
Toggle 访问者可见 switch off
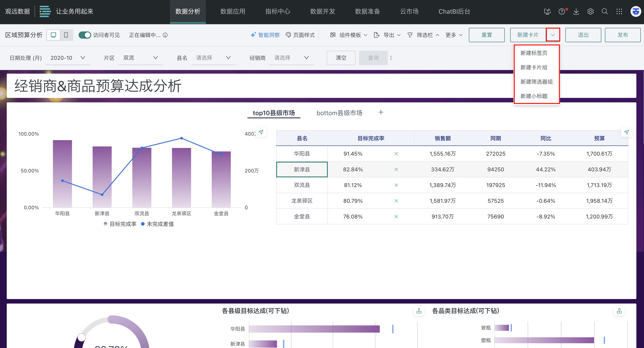(x=84, y=35)
